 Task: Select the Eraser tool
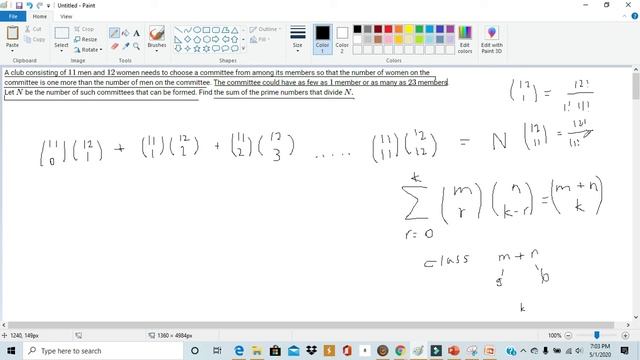114,46
